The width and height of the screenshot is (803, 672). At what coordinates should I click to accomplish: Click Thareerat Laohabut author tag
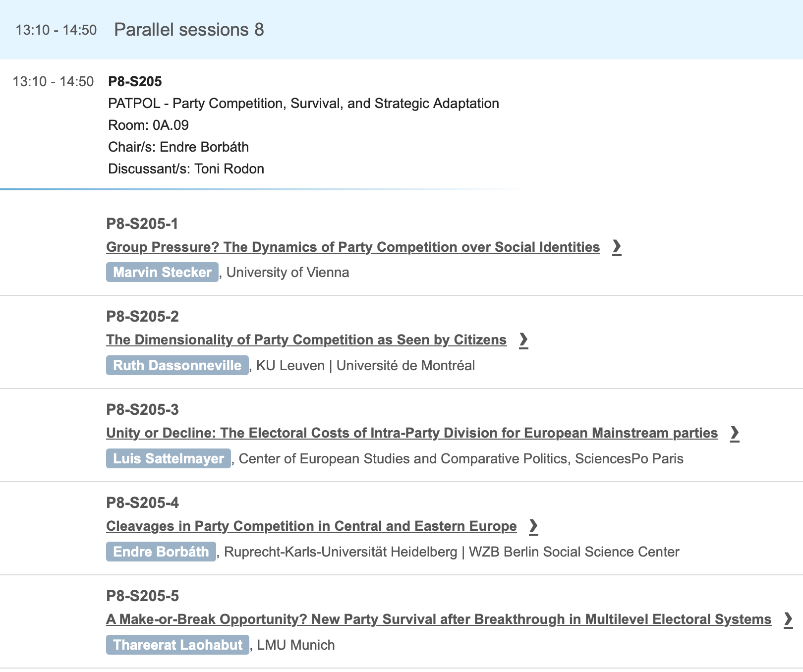tap(177, 645)
